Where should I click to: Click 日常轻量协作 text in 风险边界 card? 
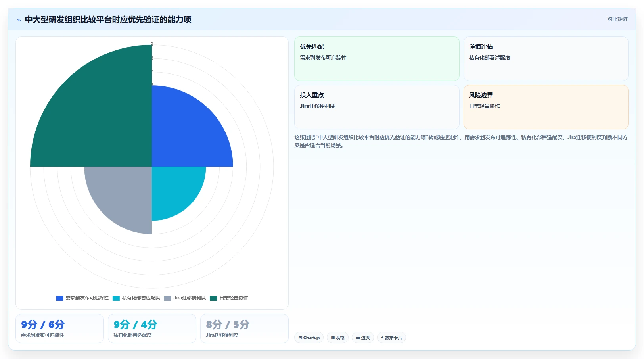(485, 106)
